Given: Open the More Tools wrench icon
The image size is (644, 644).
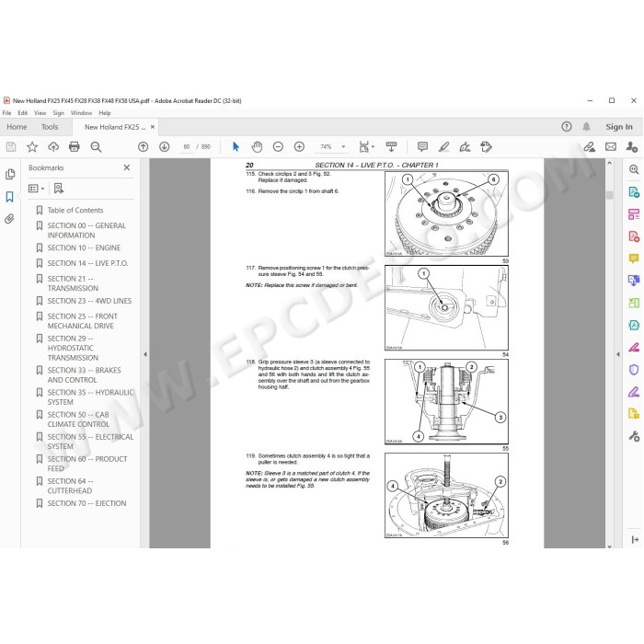Looking at the screenshot, I should (x=634, y=436).
